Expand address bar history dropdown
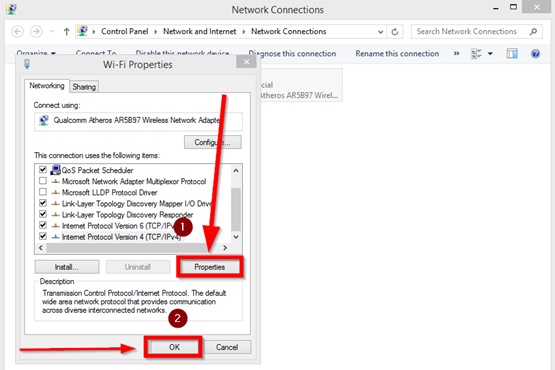This screenshot has height=370, width=555. coord(381,32)
